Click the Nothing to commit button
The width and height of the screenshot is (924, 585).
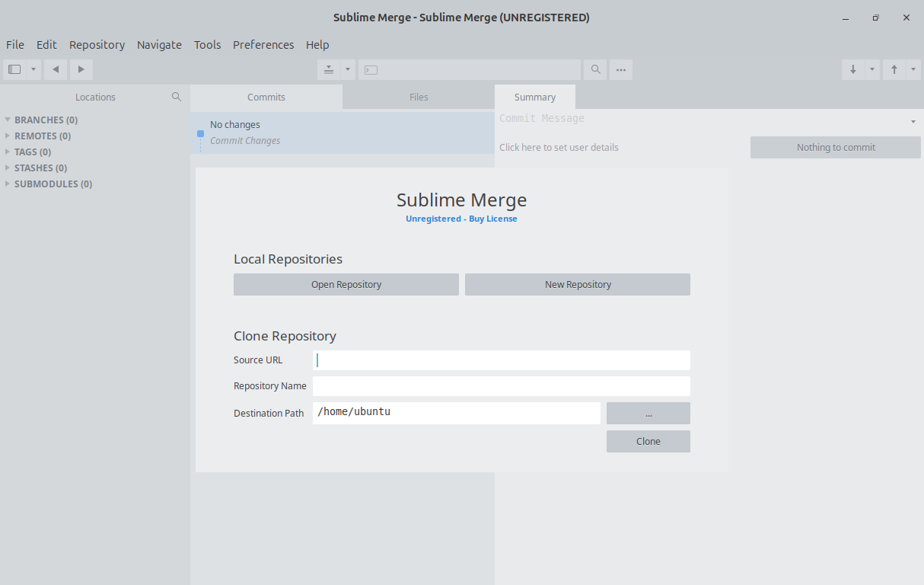coord(836,147)
